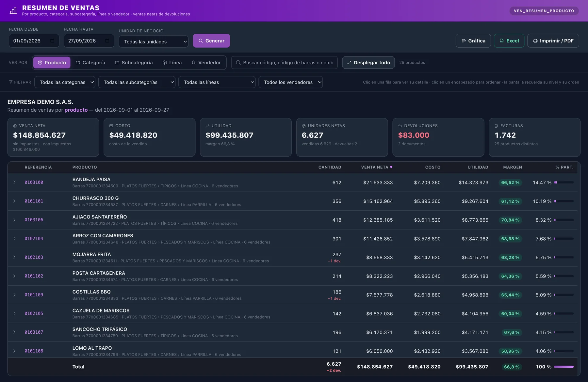Open calendar picker in Fecha Desde field
The height and width of the screenshot is (382, 588).
point(52,41)
